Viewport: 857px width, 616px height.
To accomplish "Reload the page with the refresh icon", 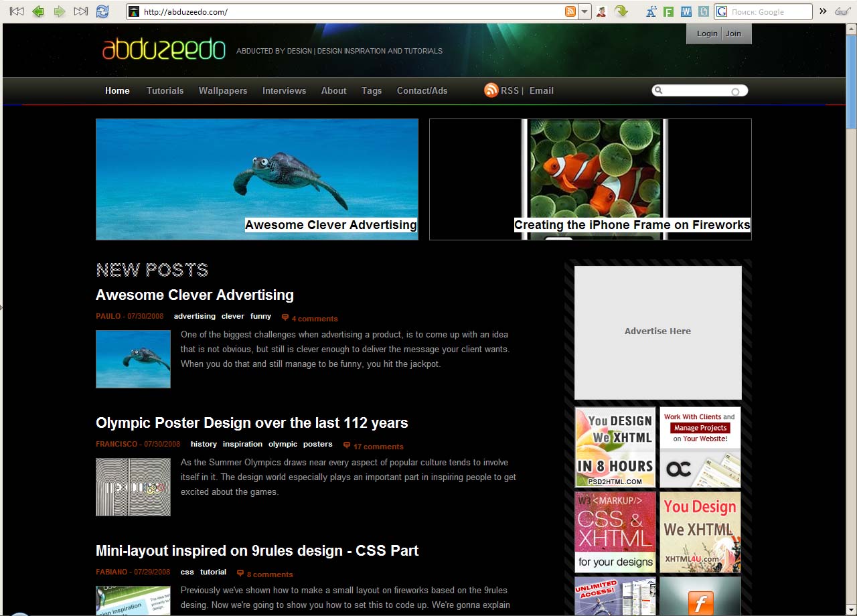I will [x=102, y=11].
